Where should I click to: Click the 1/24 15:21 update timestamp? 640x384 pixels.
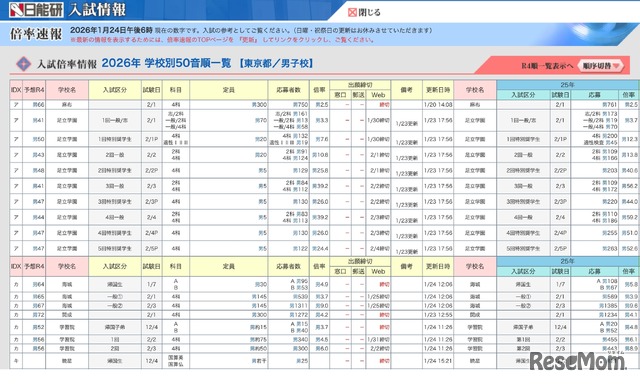(x=438, y=361)
